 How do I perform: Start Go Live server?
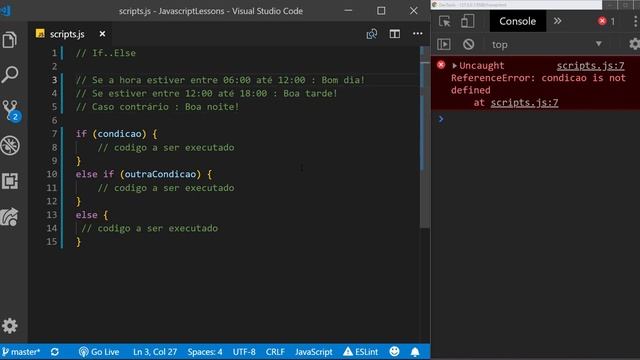[99, 352]
